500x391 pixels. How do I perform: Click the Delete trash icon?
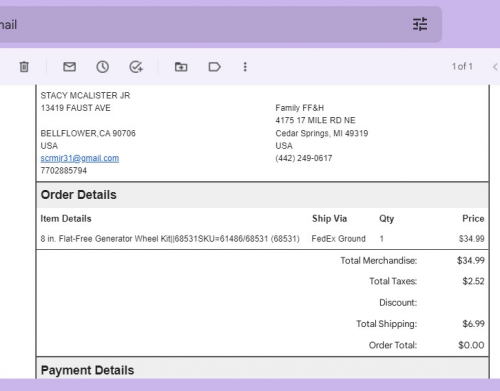[24, 67]
